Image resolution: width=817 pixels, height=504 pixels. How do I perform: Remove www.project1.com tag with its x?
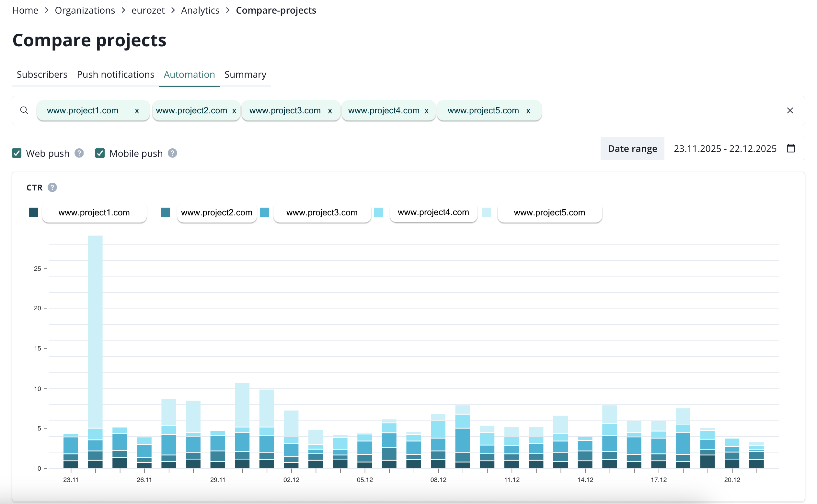coord(137,111)
